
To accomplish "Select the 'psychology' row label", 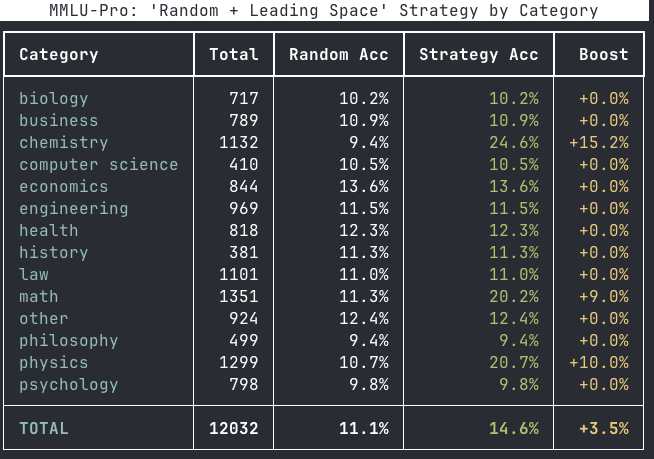I will [68, 384].
